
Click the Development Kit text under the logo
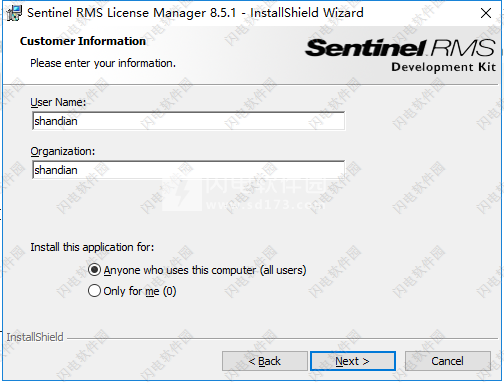pos(443,67)
